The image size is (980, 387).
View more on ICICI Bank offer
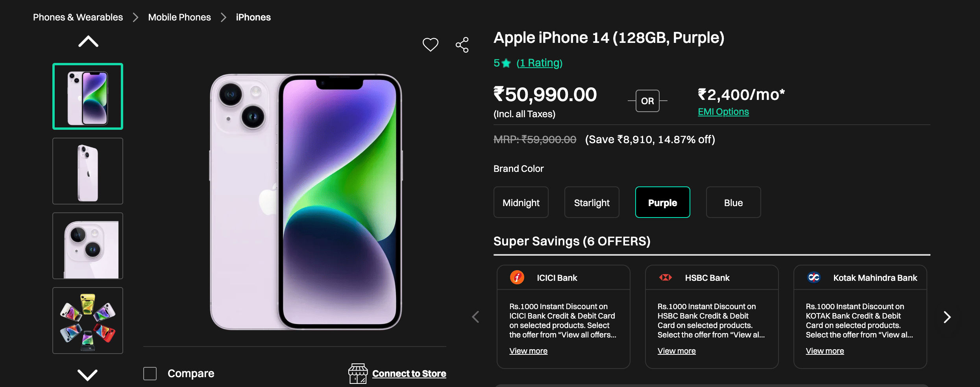[528, 351]
